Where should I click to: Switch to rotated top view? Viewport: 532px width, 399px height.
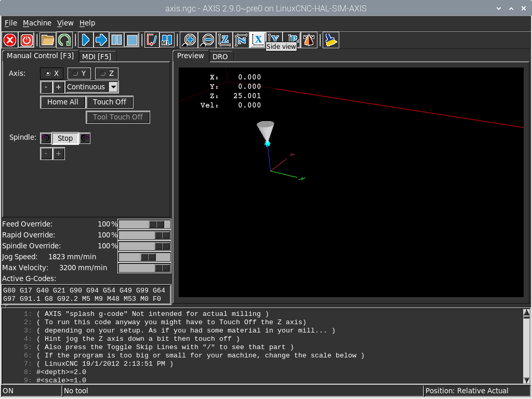click(x=241, y=40)
